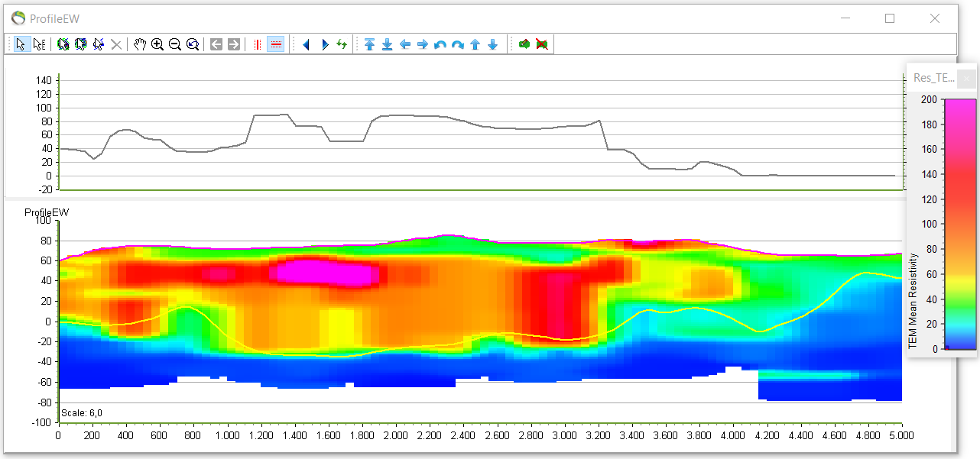Image resolution: width=980 pixels, height=459 pixels.
Task: Click the green flag with red cross icon
Action: (x=542, y=44)
